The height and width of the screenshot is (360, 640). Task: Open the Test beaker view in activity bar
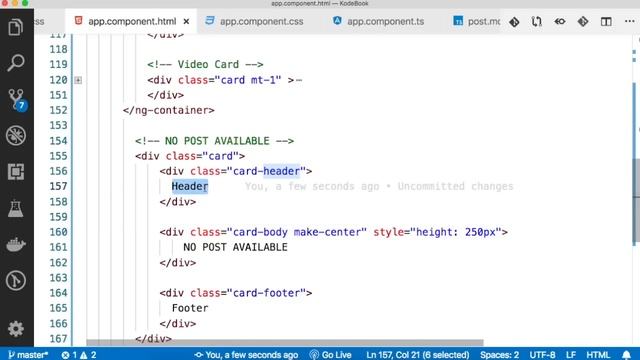16,208
